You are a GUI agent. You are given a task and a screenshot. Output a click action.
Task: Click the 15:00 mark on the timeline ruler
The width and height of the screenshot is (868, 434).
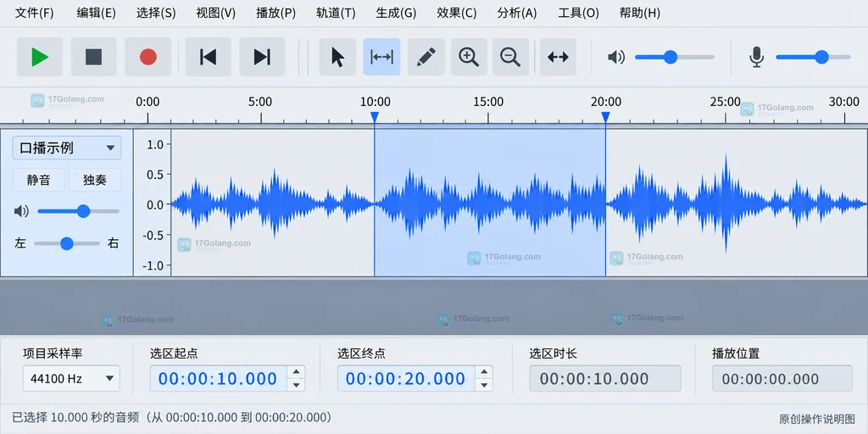coord(488,102)
